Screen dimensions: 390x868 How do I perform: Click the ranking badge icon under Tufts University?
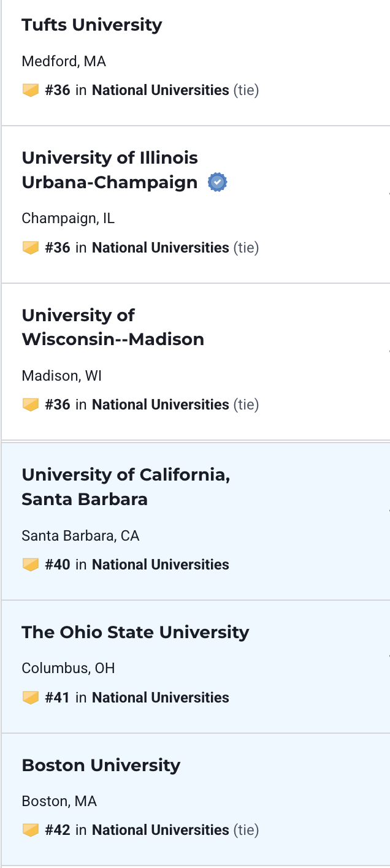tap(31, 91)
